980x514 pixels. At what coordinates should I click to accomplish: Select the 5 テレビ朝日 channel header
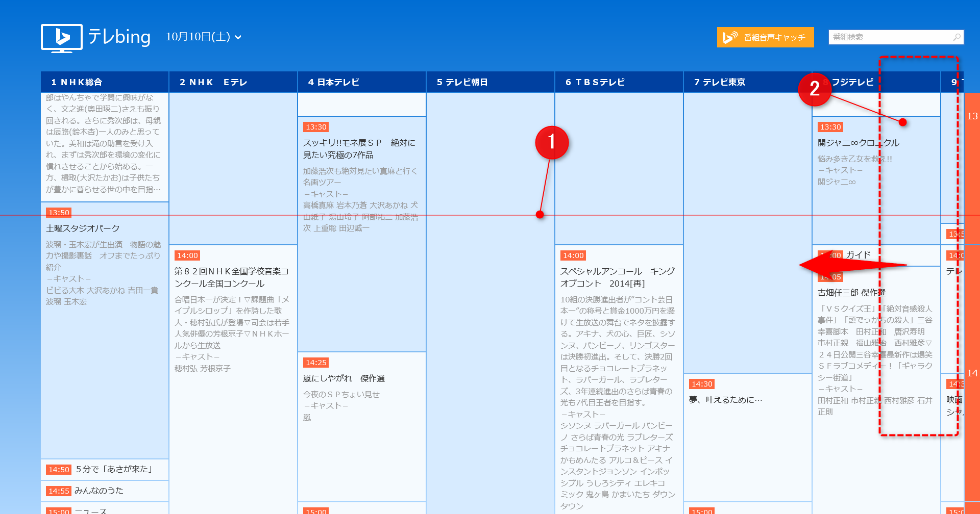(491, 82)
